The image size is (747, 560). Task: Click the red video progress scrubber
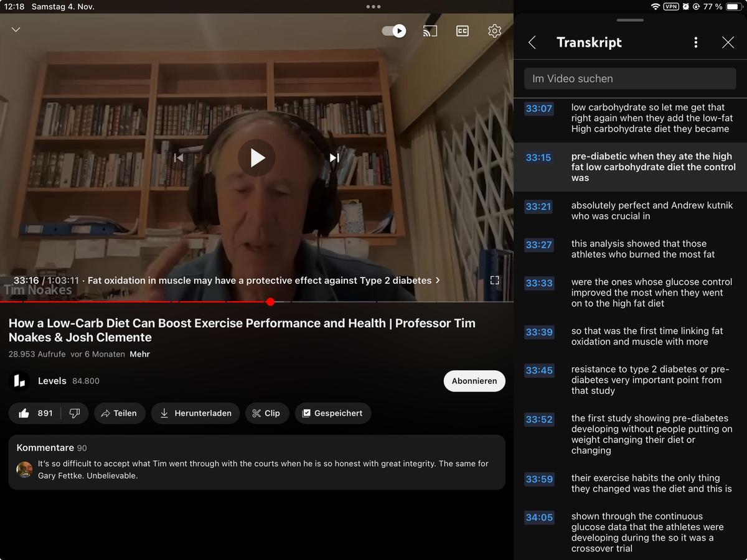(270, 302)
